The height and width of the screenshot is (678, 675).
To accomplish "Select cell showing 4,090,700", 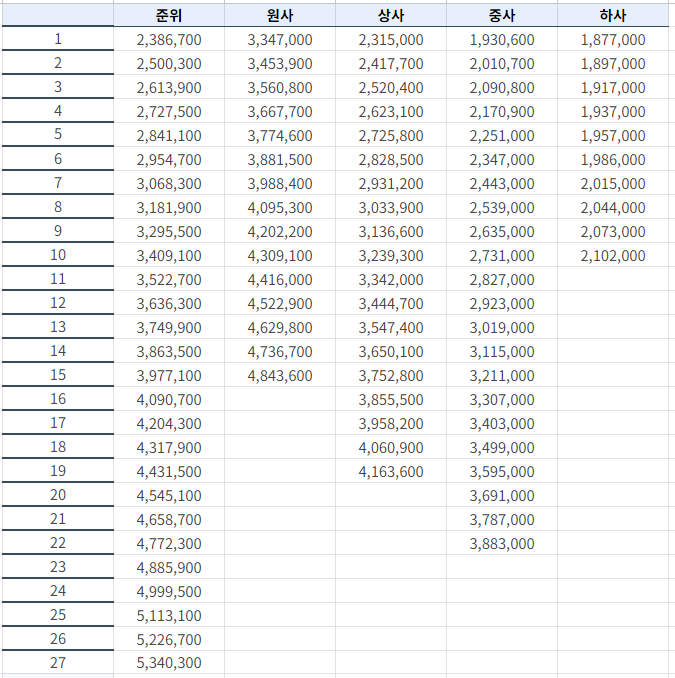I will pos(169,400).
